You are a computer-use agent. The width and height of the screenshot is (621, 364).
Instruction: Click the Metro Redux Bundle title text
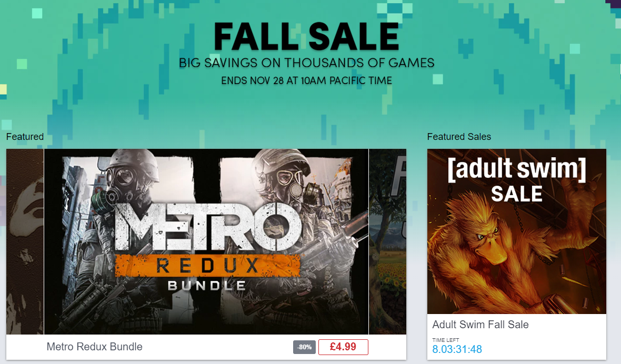[x=94, y=347]
